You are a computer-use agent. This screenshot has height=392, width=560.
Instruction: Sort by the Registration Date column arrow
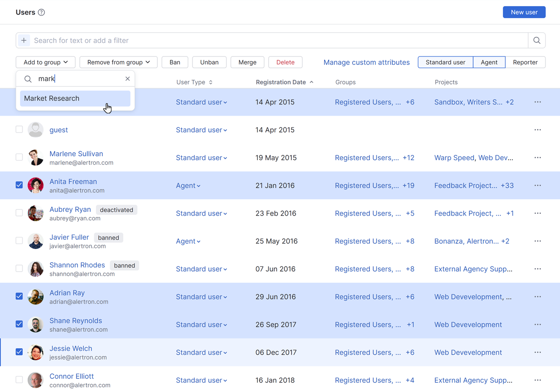tap(312, 82)
